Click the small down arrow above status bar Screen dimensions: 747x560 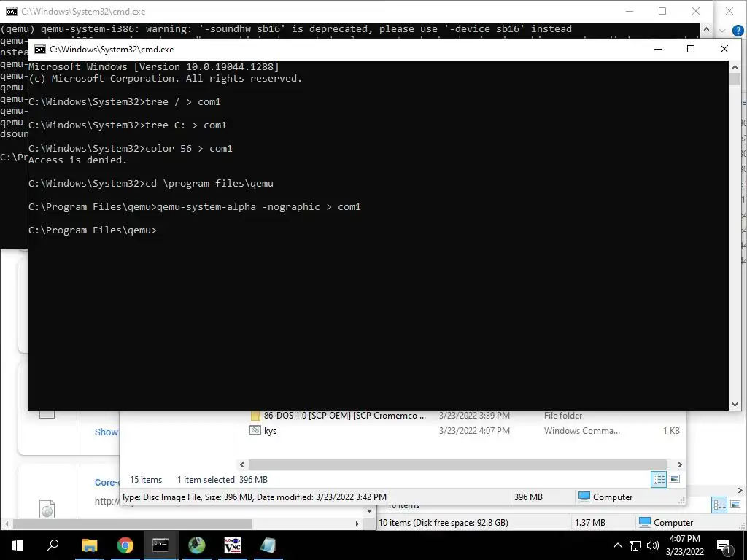tap(369, 510)
